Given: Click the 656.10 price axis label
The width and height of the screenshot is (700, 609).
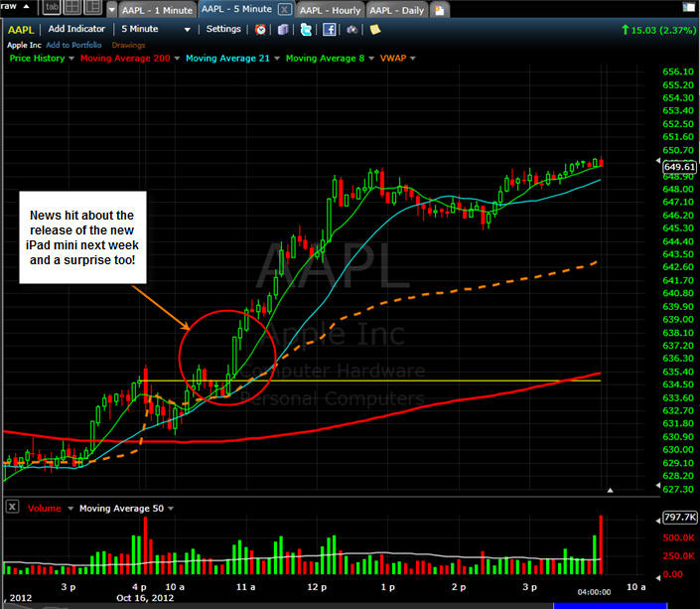Looking at the screenshot, I should [x=678, y=72].
